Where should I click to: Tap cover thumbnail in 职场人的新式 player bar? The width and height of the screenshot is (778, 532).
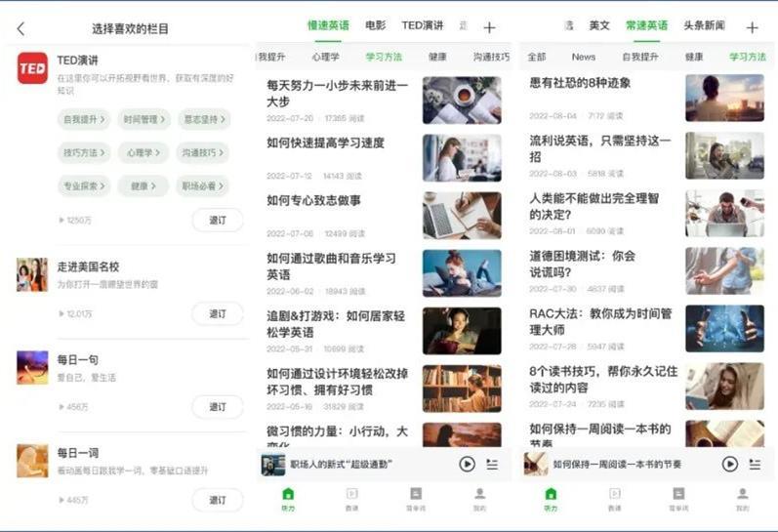273,465
